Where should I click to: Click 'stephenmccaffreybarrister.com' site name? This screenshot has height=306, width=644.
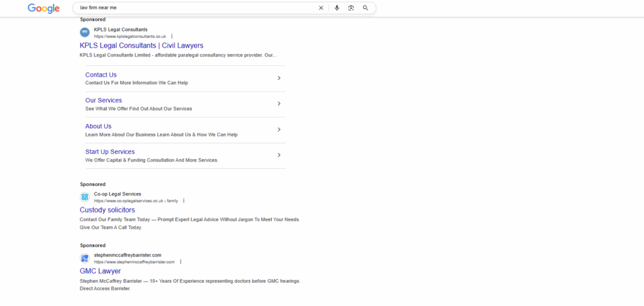127,255
